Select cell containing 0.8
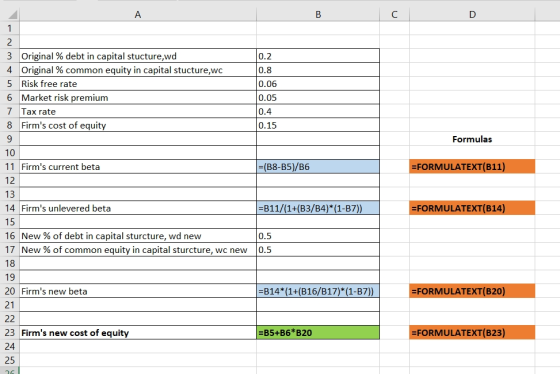The width and height of the screenshot is (560, 374). coord(318,70)
